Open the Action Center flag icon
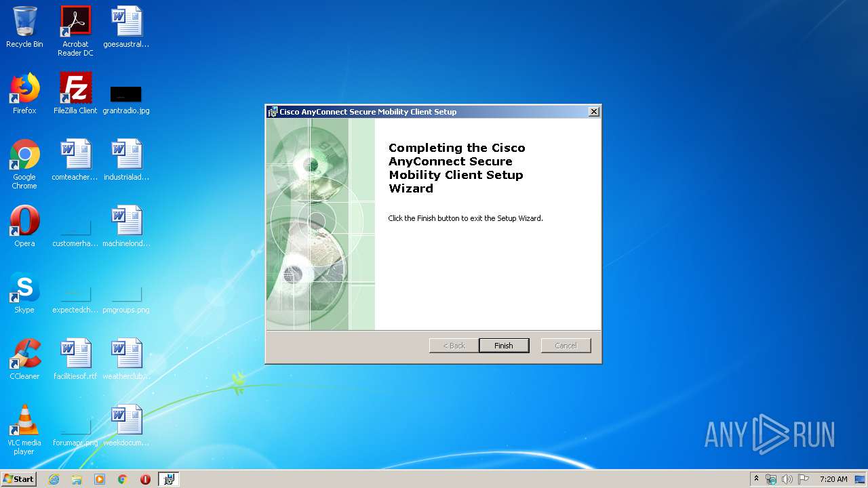 point(803,479)
